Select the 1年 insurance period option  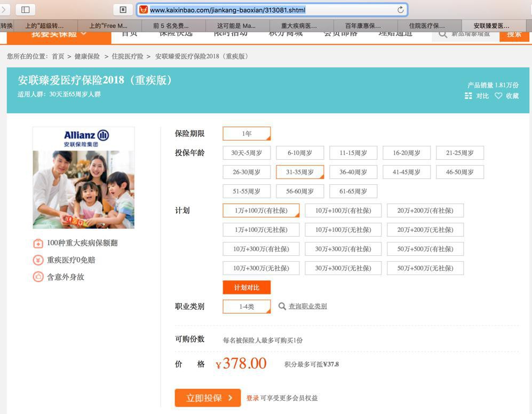point(247,134)
